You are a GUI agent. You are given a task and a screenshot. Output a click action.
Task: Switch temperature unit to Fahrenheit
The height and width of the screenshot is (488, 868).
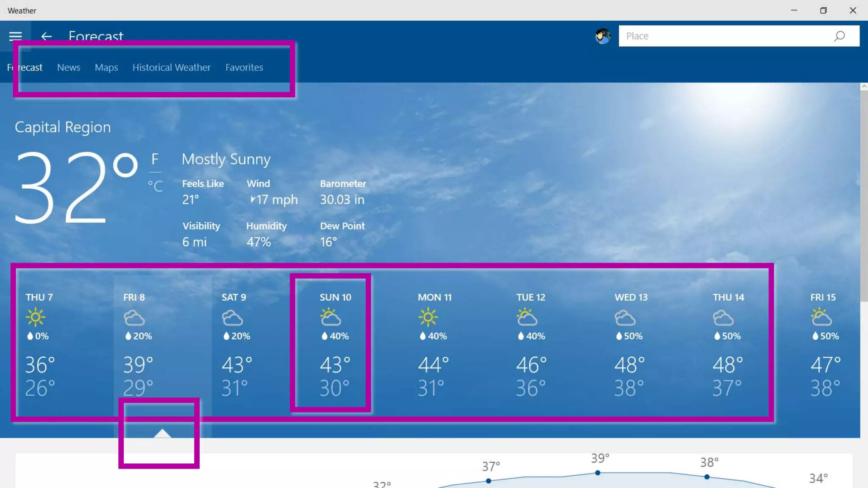point(155,159)
